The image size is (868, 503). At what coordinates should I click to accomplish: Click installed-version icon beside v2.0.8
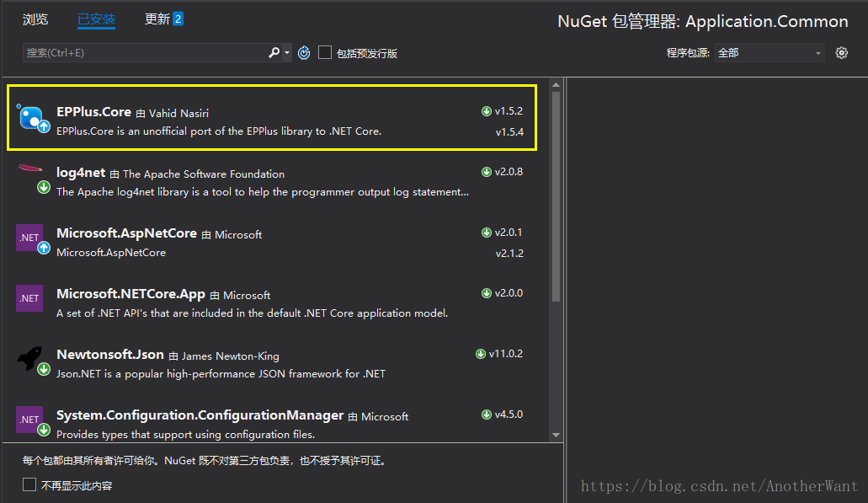487,172
